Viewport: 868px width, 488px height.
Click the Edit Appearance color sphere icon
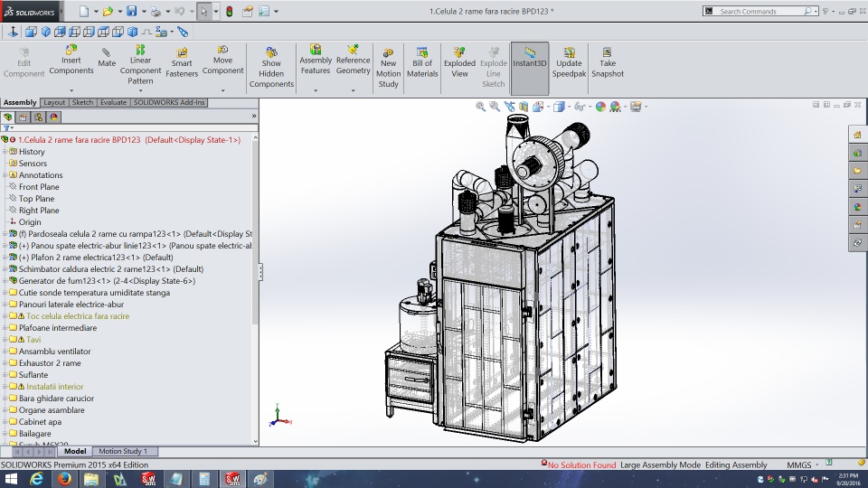600,107
